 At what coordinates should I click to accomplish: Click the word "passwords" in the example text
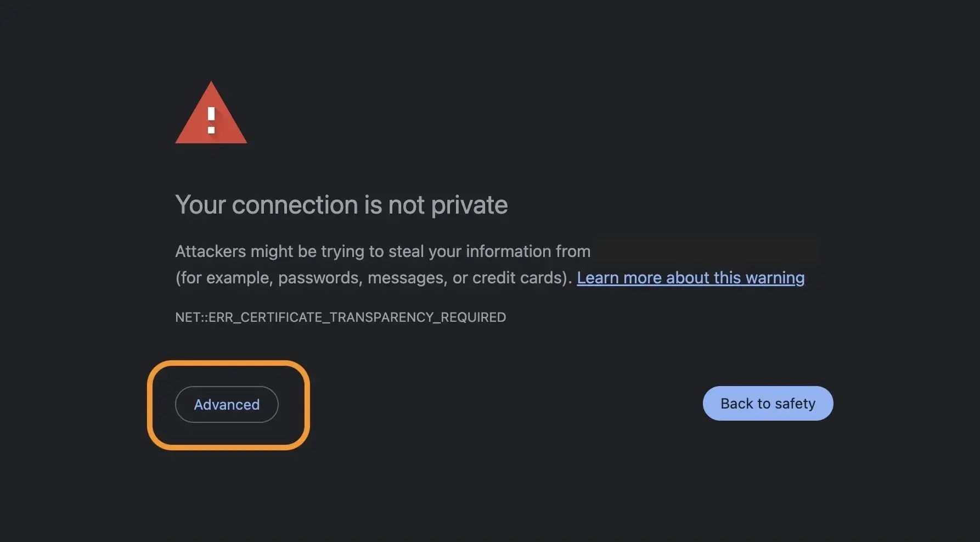(320, 278)
